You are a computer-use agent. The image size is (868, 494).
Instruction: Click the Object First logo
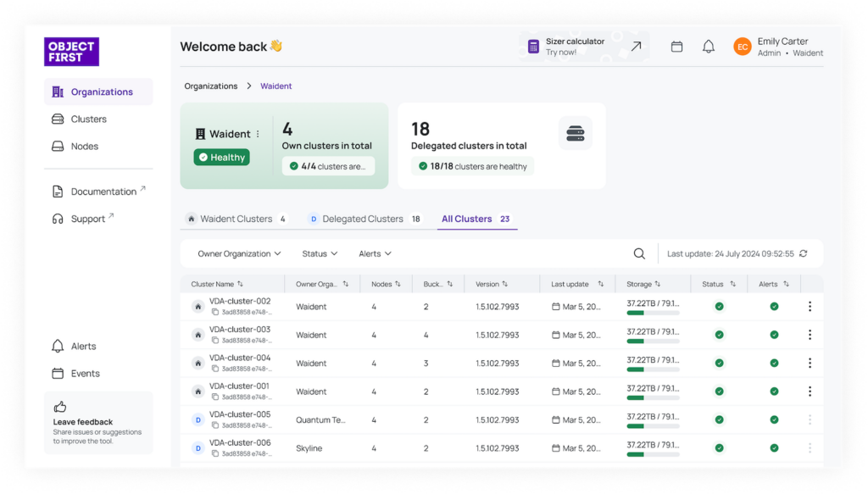71,52
